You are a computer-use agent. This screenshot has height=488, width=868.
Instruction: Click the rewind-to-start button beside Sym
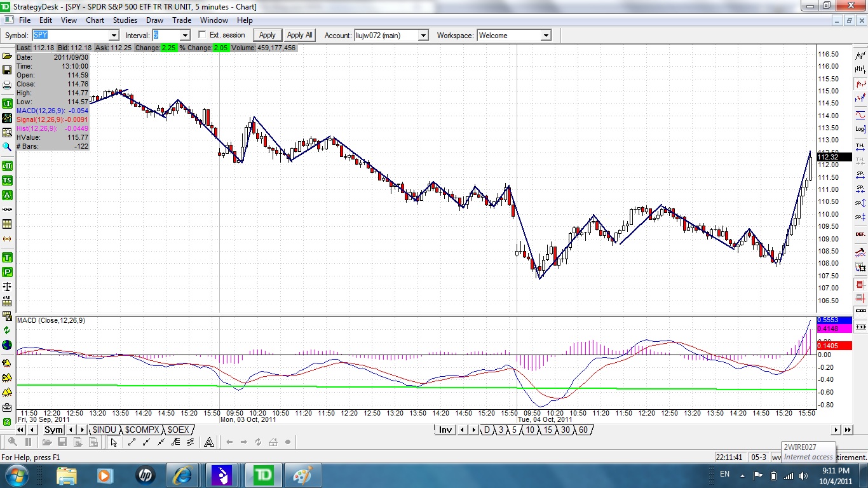(x=20, y=430)
